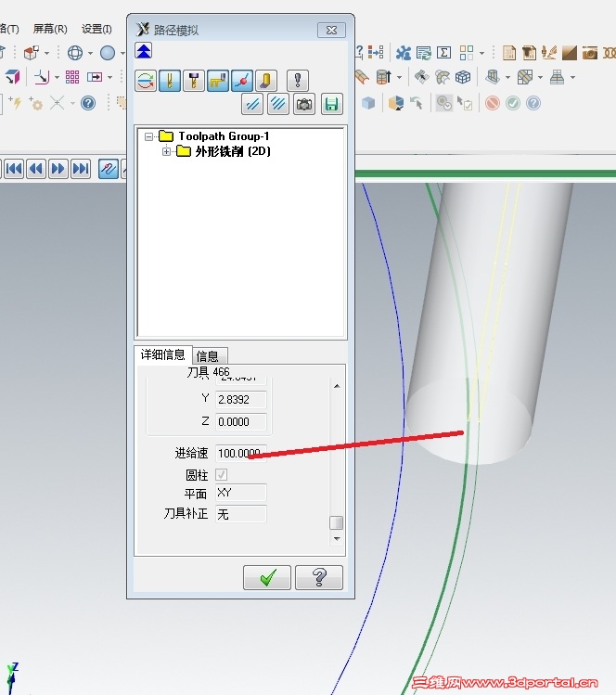
Task: Click the camera icon in the backplot dialog
Action: tap(304, 105)
